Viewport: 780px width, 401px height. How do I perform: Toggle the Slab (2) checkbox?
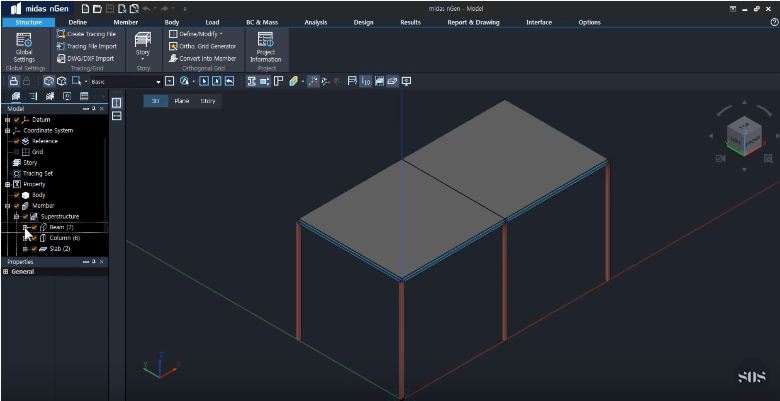(x=34, y=249)
